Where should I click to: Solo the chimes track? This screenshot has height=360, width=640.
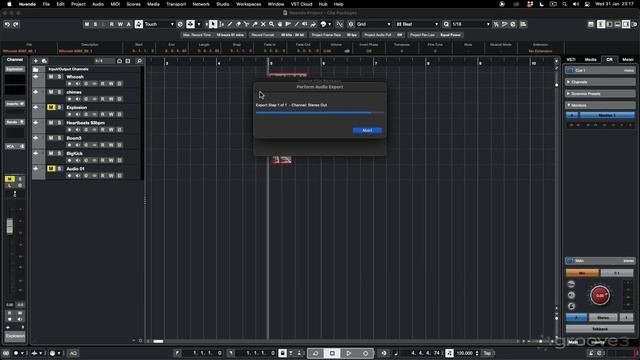pos(59,92)
